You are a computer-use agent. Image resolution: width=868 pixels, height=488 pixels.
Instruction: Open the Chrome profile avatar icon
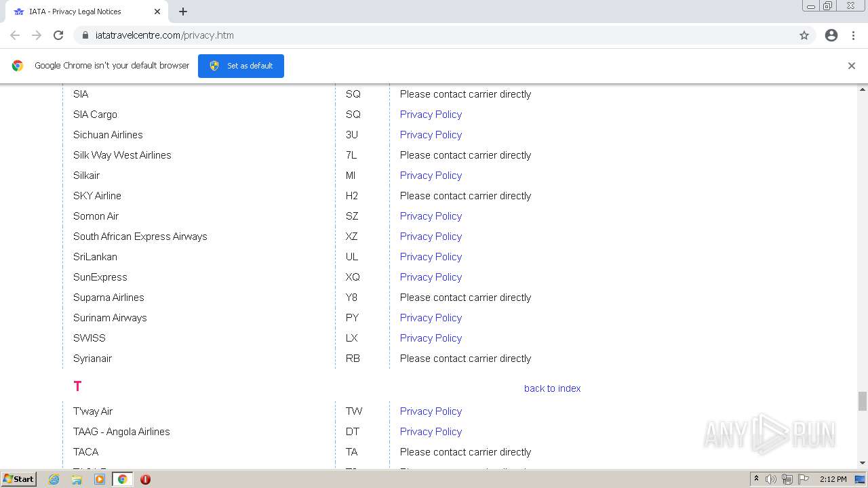831,35
